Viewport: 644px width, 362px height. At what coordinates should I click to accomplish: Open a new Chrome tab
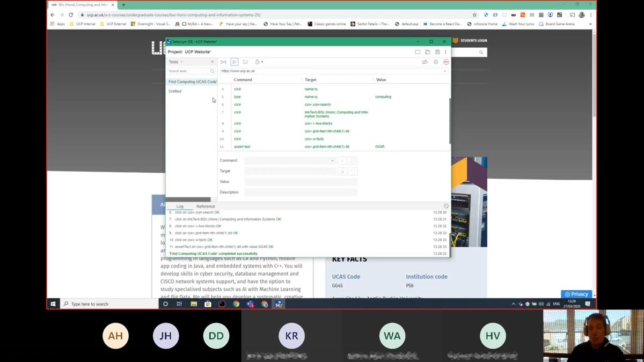point(124,5)
